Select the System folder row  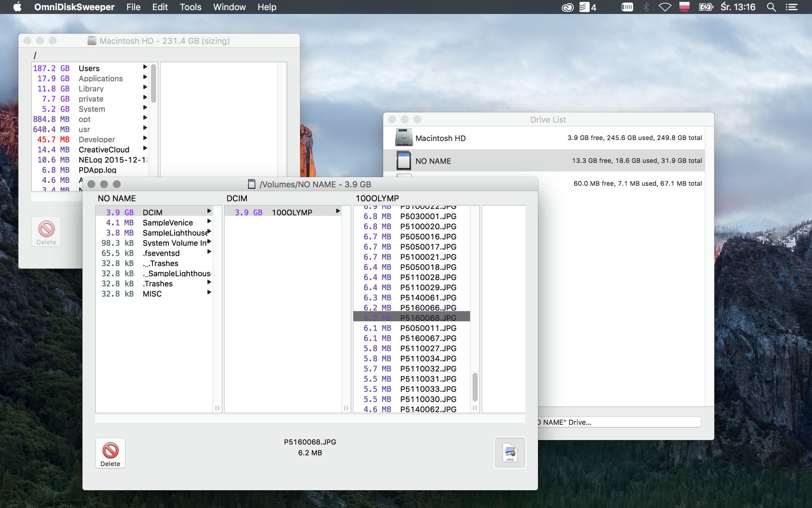[x=90, y=109]
